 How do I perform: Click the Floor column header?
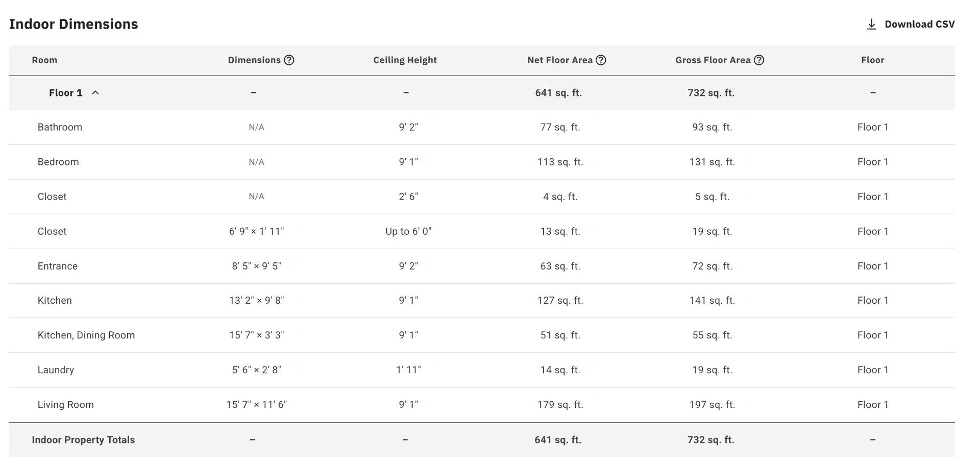pos(873,60)
